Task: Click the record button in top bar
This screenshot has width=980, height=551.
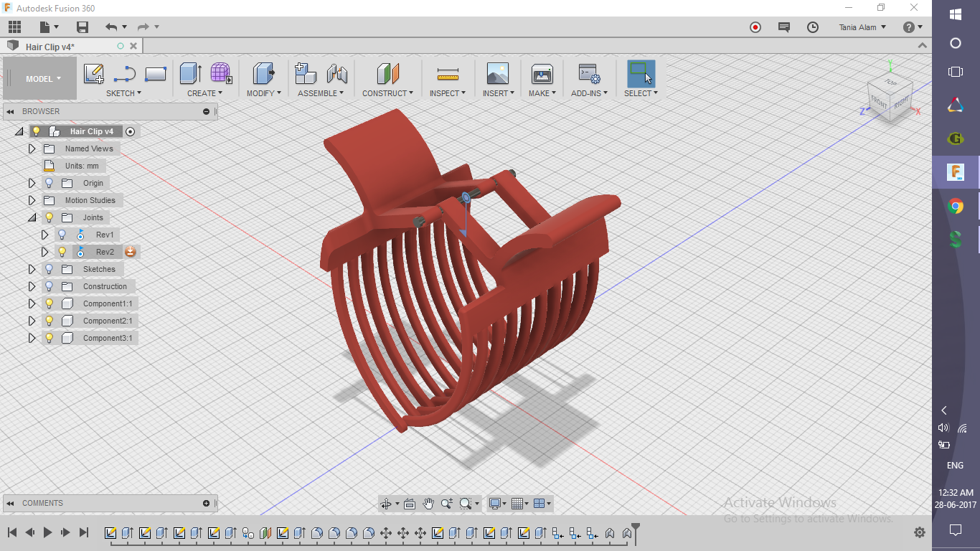Action: (x=755, y=27)
